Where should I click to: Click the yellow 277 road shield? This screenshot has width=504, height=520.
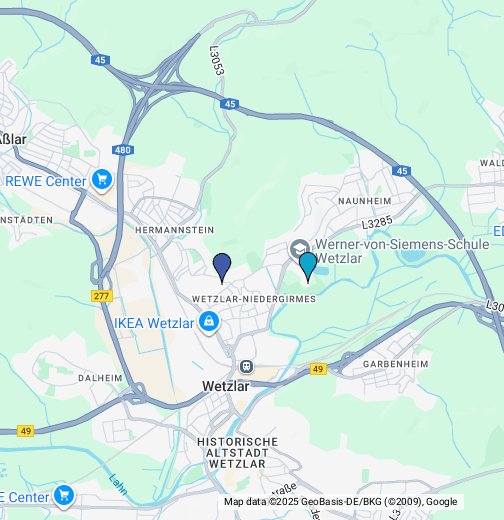[x=102, y=296]
